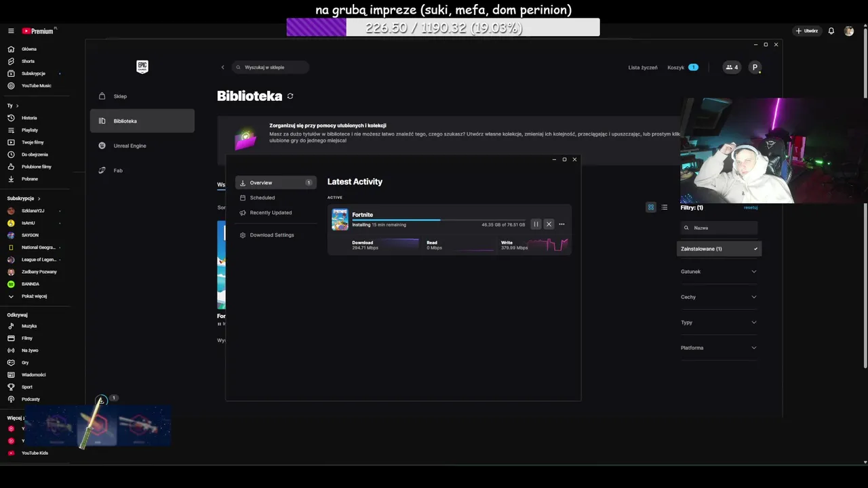Open YouTube Kids
This screenshot has height=488, width=868.
click(x=34, y=453)
